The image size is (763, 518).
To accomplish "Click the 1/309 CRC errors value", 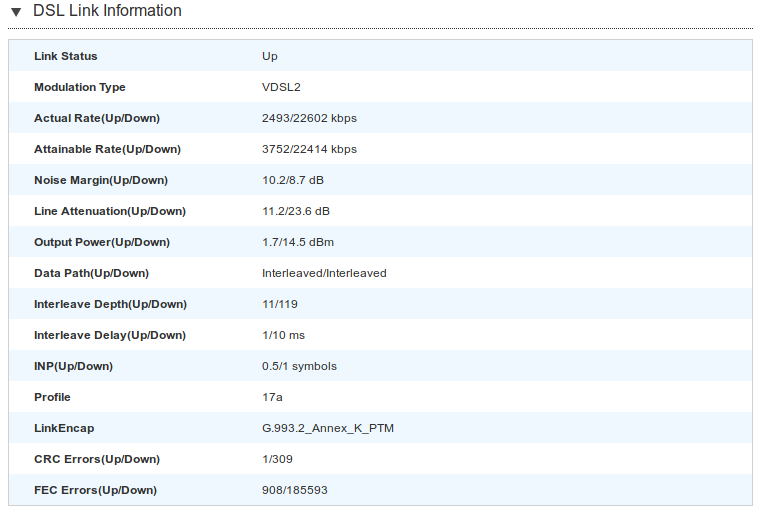I will click(x=277, y=459).
